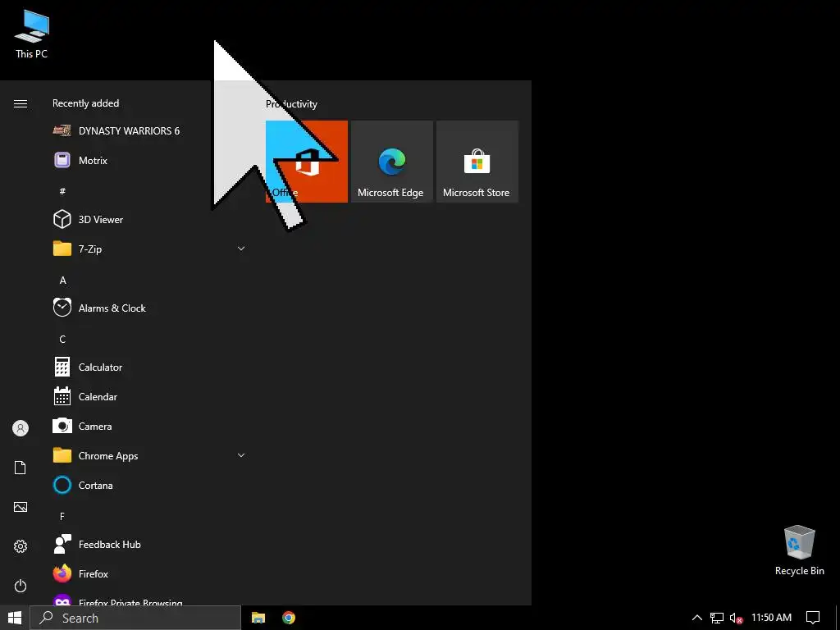Image resolution: width=840 pixels, height=630 pixels.
Task: Expand the Start menu hamburger button
Action: point(21,103)
